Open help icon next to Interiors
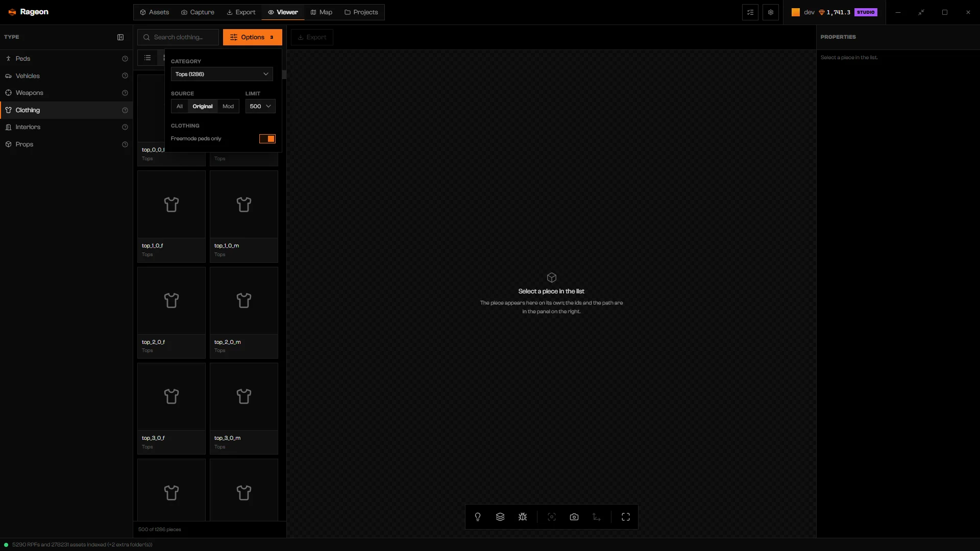This screenshot has height=551, width=980. point(125,127)
